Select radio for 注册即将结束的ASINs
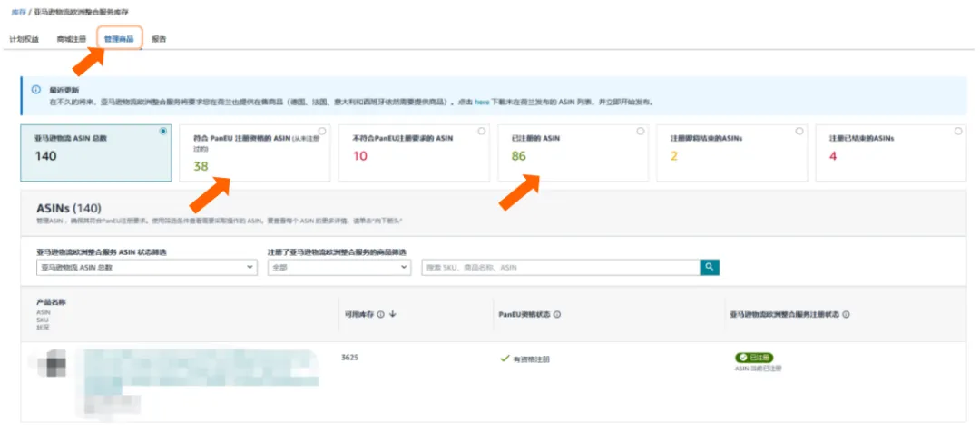This screenshot has height=433, width=980. point(799,132)
